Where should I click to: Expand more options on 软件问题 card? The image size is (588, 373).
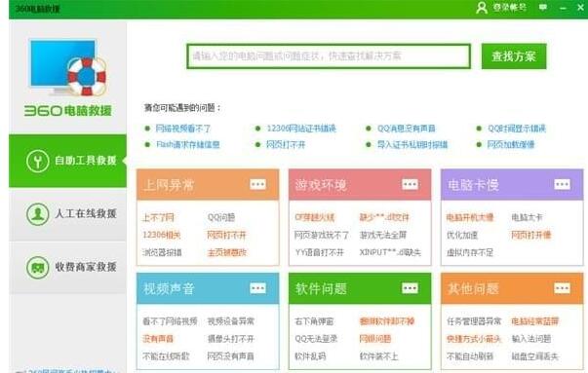click(410, 288)
